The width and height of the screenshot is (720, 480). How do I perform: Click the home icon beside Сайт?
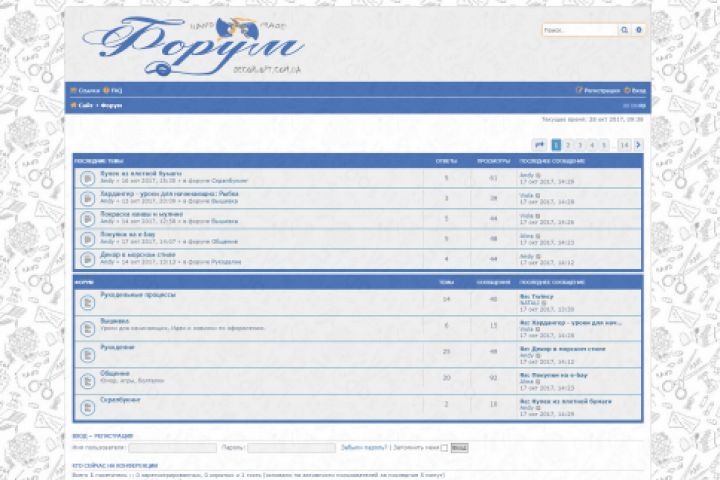pyautogui.click(x=73, y=105)
